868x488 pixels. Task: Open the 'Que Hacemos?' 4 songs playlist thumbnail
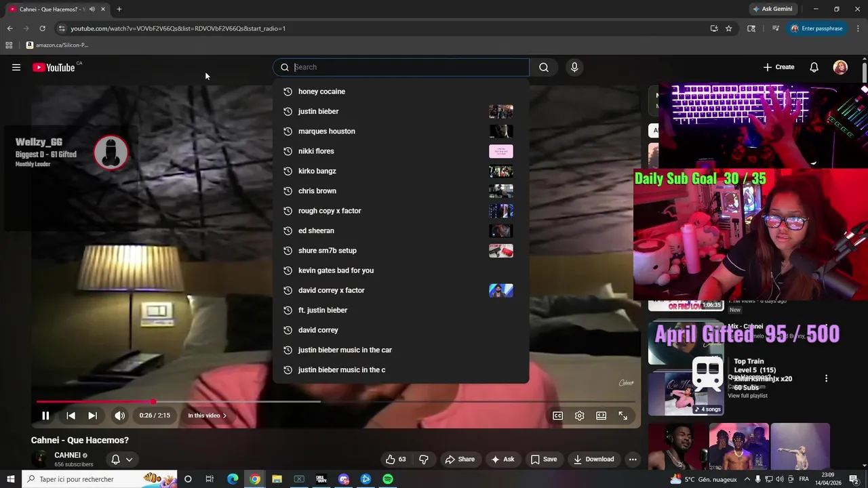tap(686, 393)
